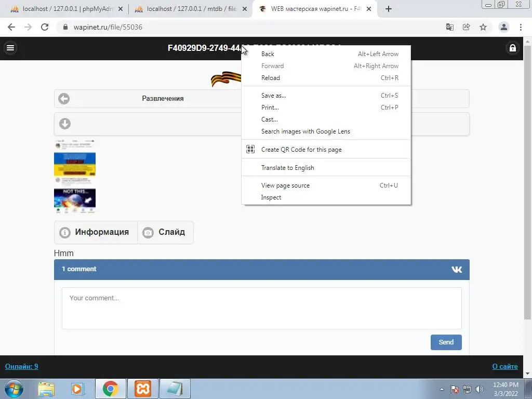Choose Back in the context menu

(326, 54)
